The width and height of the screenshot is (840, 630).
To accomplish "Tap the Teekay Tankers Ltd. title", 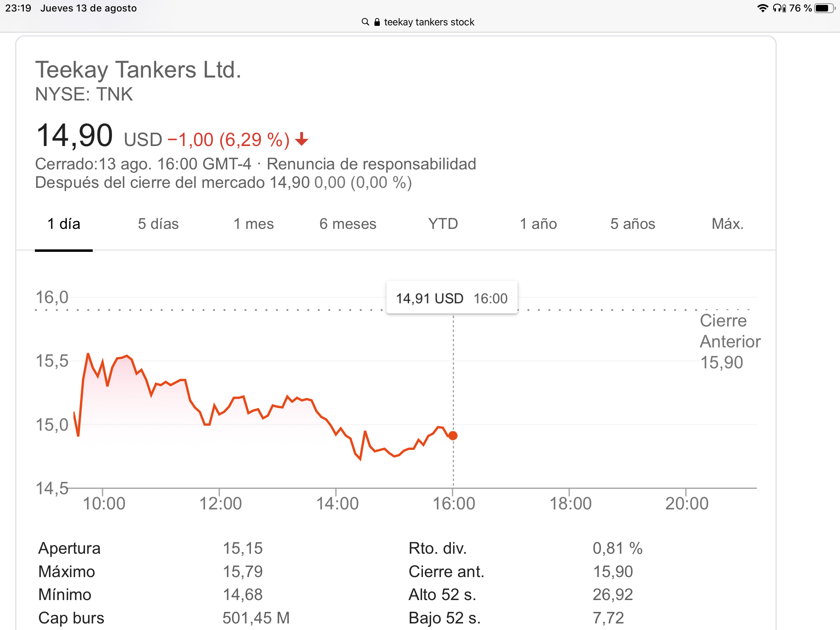I will pyautogui.click(x=138, y=70).
